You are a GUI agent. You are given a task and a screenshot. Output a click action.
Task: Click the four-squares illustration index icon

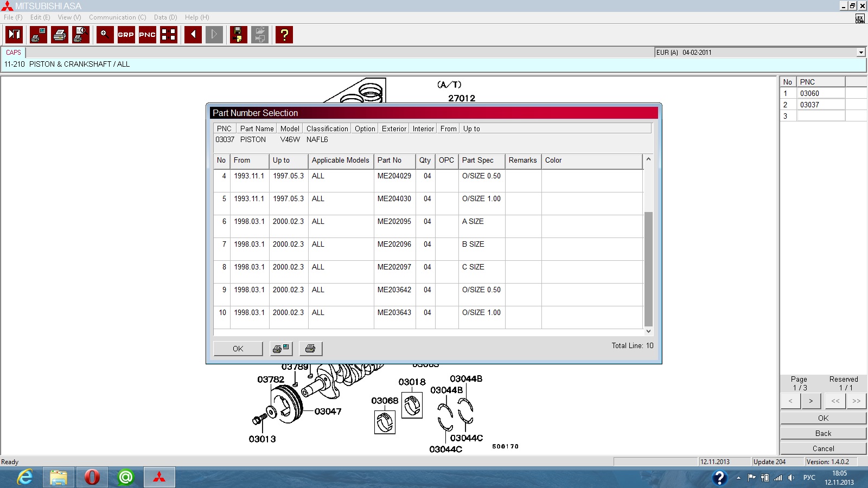click(x=169, y=35)
